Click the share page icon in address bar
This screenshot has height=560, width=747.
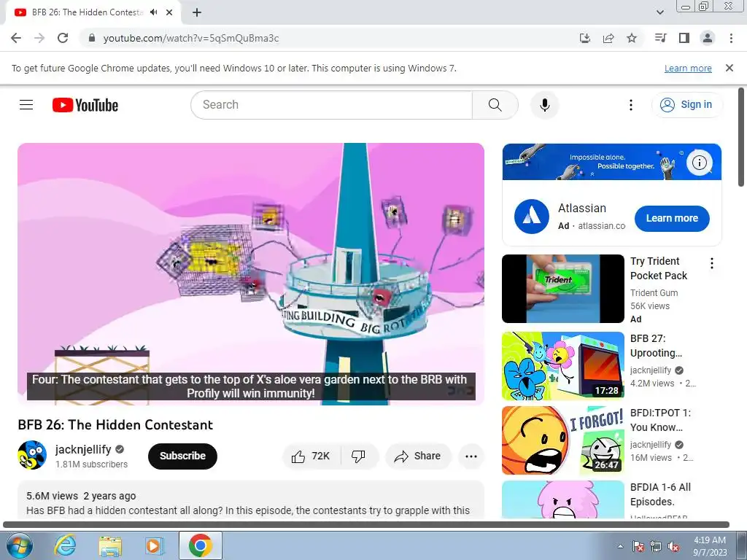point(608,38)
